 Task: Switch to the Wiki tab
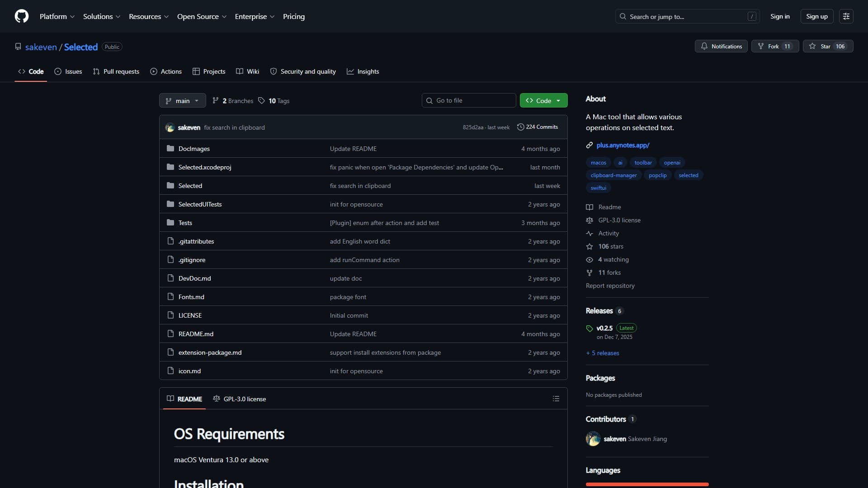[x=248, y=71]
